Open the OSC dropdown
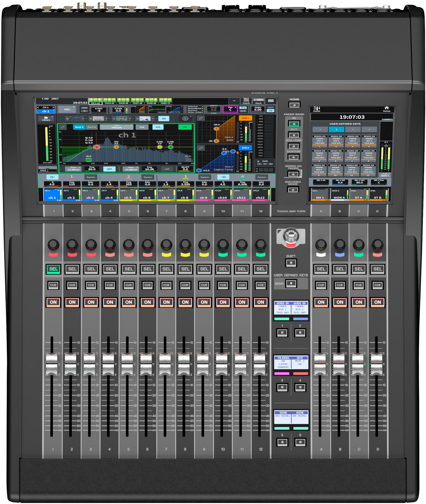The width and height of the screenshot is (426, 504). click(67, 109)
